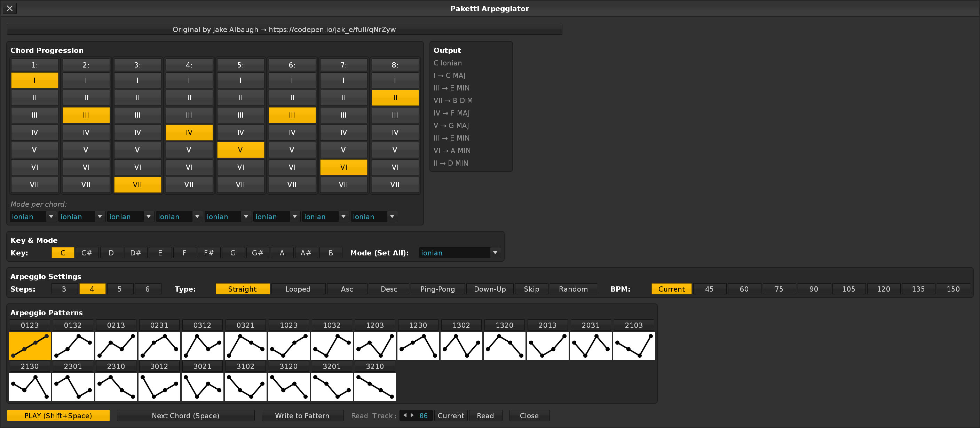The width and height of the screenshot is (980, 428).
Task: Select the active 0123 pattern graph
Action: coord(30,346)
